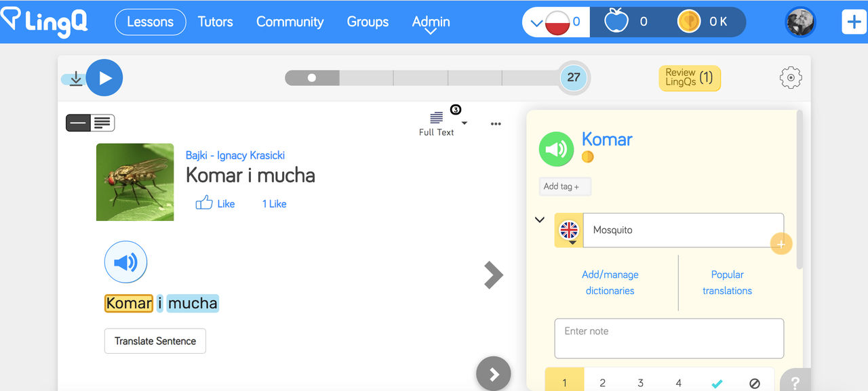868x391 pixels.
Task: Open the Bajki - Ignacy Krasicki course
Action: [x=235, y=155]
